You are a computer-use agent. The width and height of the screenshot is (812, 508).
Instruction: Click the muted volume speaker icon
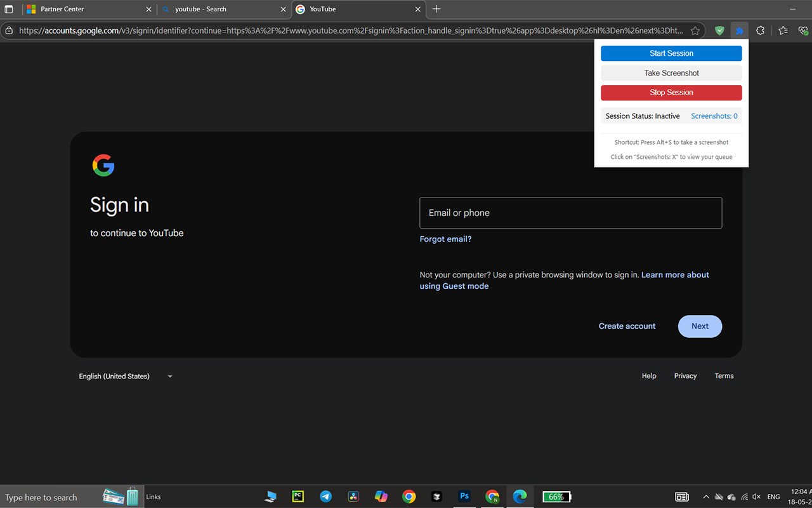[756, 497]
